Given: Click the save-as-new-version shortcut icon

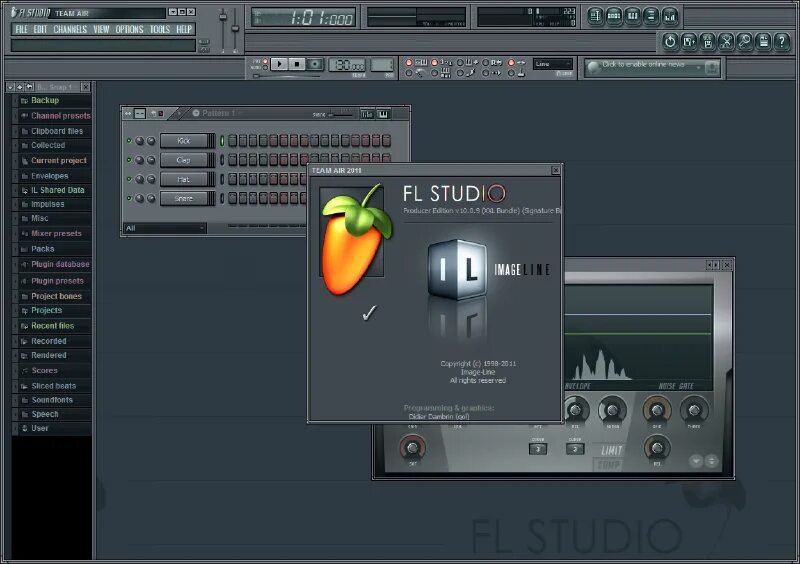Looking at the screenshot, I should pos(689,41).
